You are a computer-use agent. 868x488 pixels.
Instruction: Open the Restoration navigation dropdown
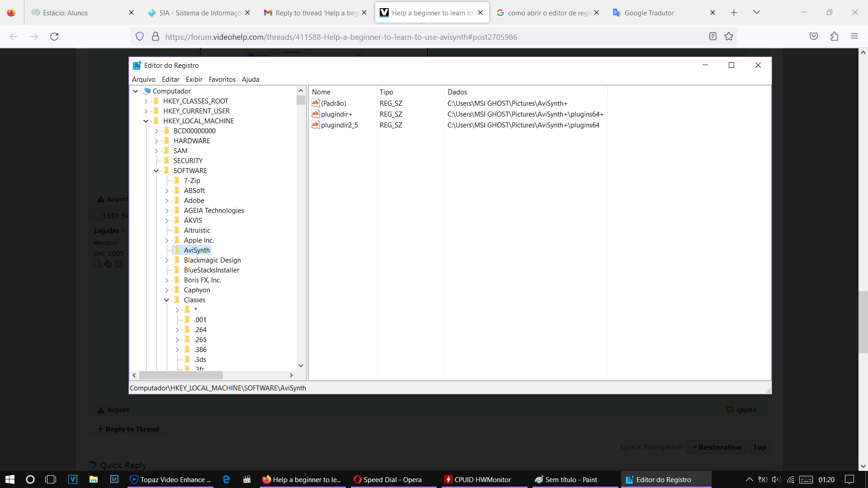[716, 447]
